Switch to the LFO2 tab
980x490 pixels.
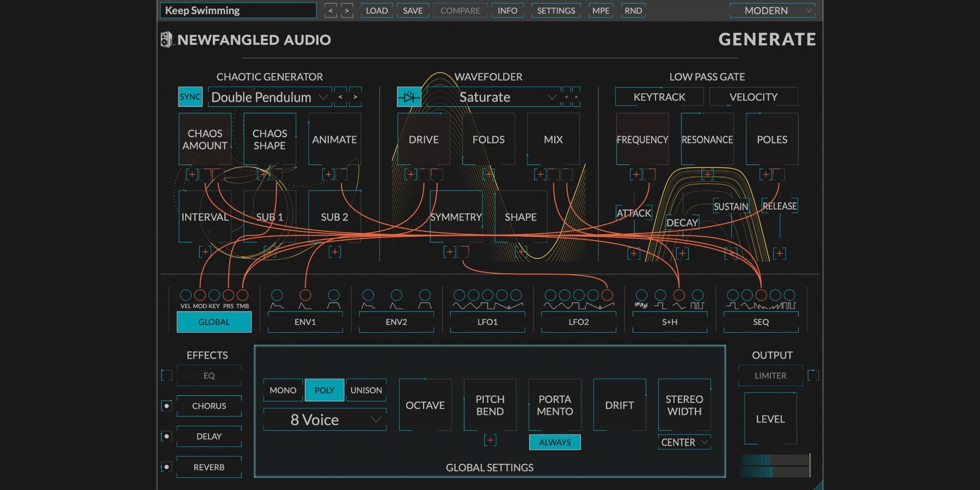click(x=579, y=322)
